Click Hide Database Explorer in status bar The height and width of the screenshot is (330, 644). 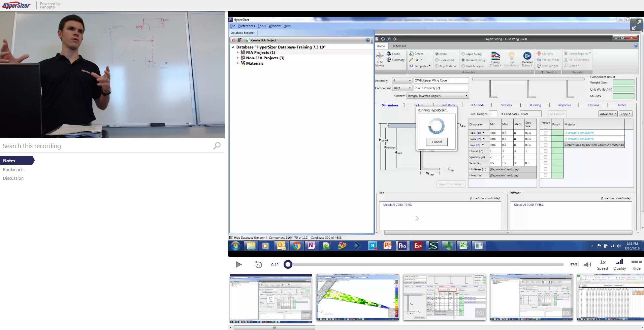pyautogui.click(x=247, y=238)
